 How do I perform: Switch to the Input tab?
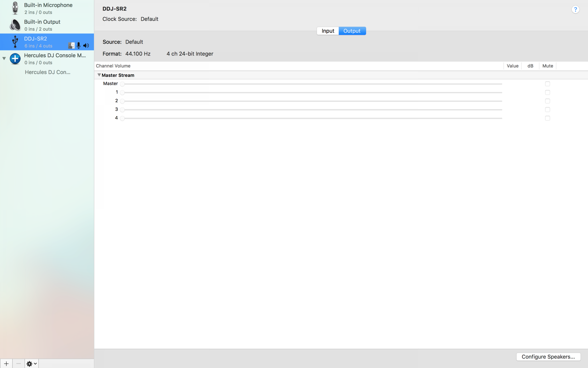point(328,31)
